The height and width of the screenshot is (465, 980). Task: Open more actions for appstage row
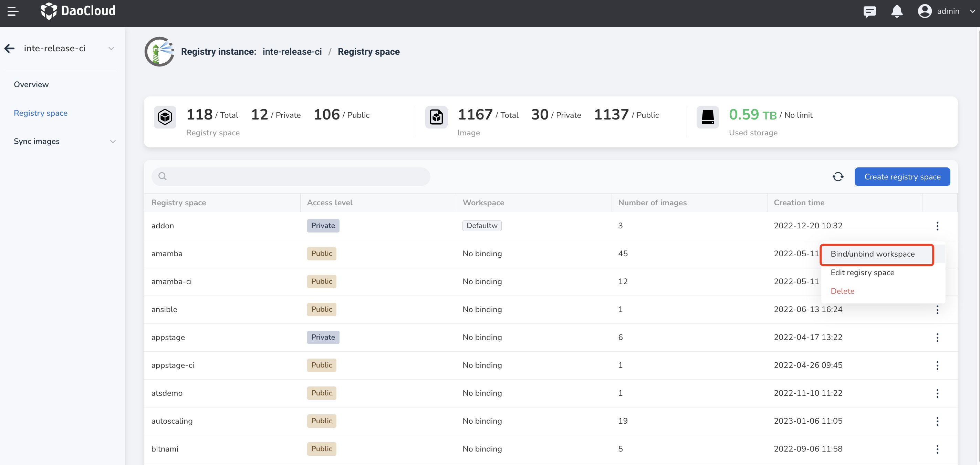tap(937, 338)
